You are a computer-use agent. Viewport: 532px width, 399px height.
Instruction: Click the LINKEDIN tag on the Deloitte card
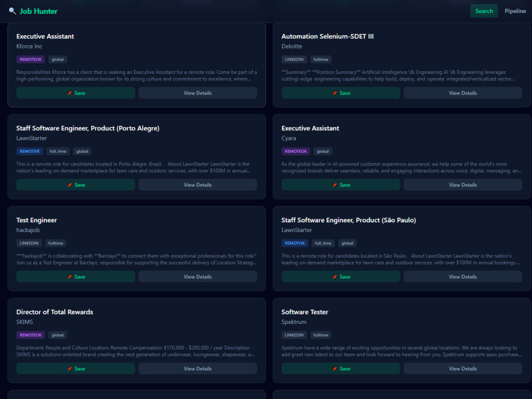[294, 60]
